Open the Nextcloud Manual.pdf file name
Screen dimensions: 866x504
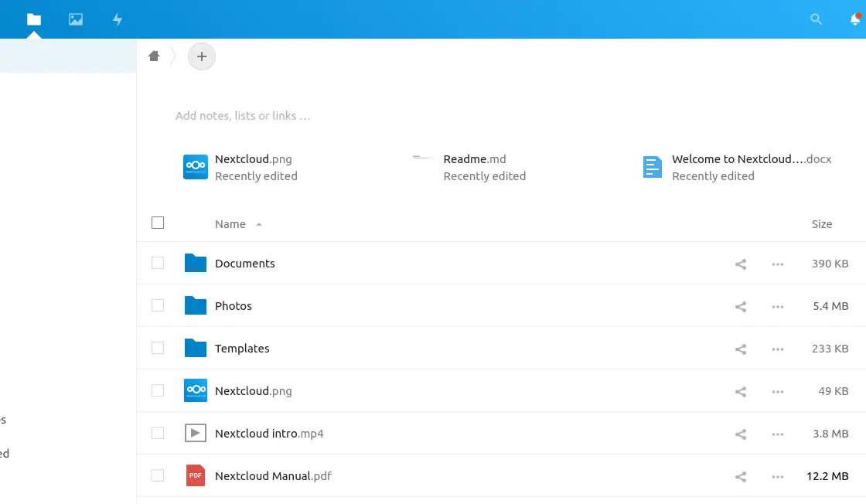tap(273, 476)
